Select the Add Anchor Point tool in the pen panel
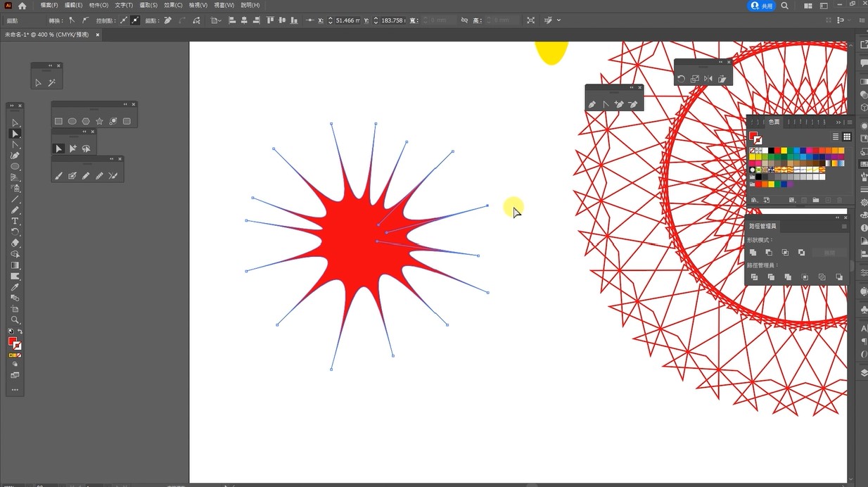Image resolution: width=868 pixels, height=487 pixels. click(x=619, y=104)
